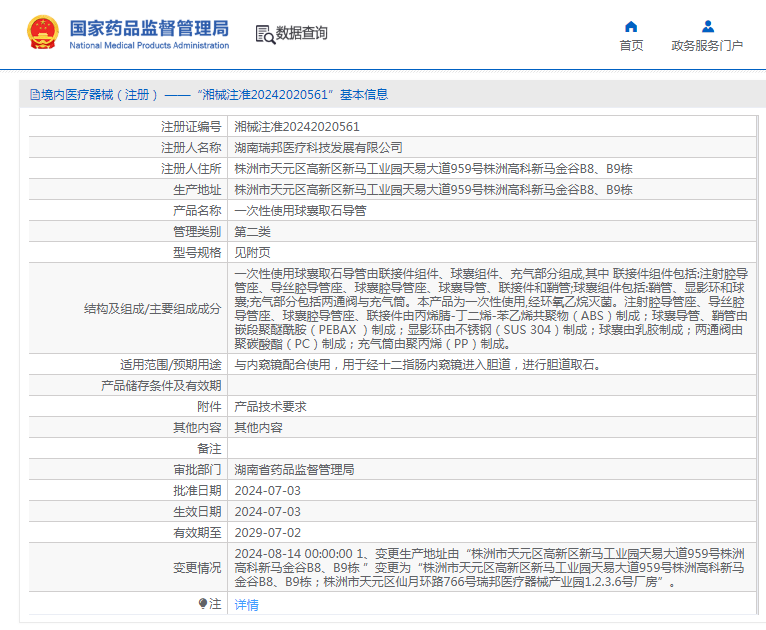Click the 结构及组成 description text
Image resolution: width=766 pixels, height=630 pixels.
click(491, 309)
